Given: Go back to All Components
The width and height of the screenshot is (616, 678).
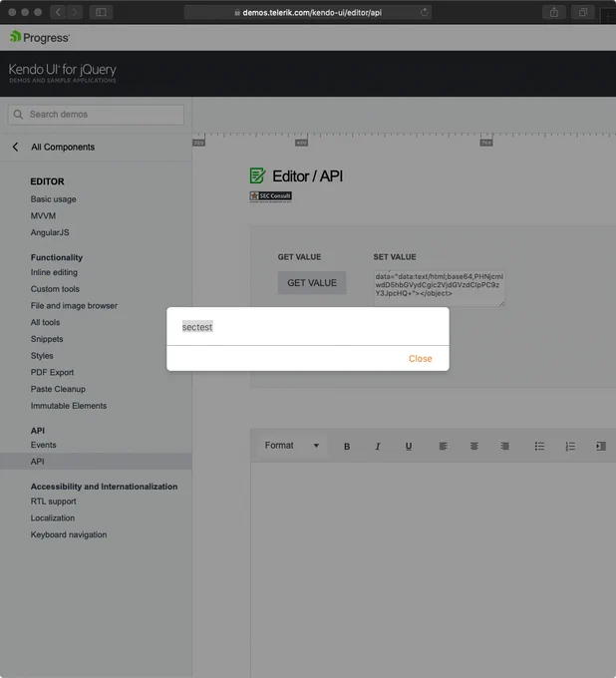Looking at the screenshot, I should coord(54,147).
